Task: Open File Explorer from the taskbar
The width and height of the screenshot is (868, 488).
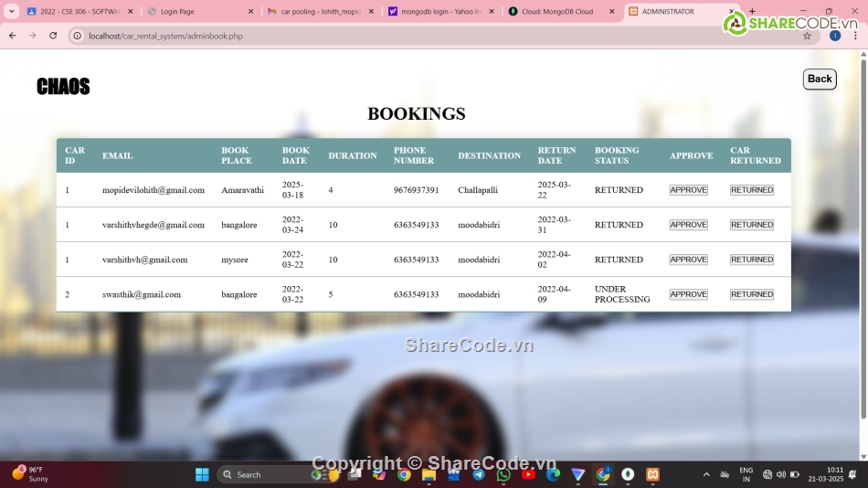Action: pos(429,474)
